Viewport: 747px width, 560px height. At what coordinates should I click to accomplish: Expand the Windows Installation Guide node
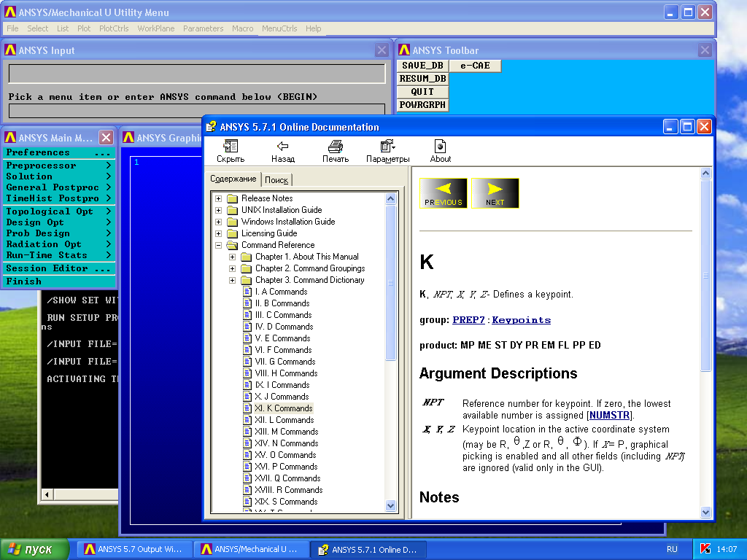coord(218,222)
